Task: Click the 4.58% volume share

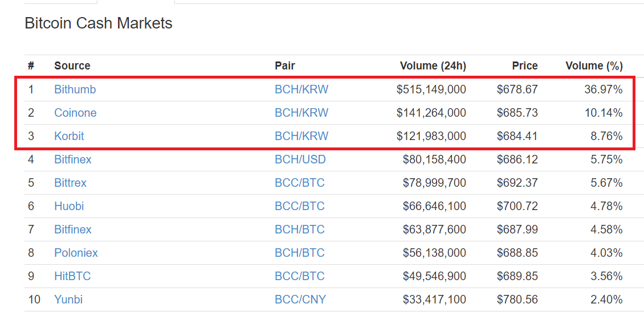Action: [606, 229]
